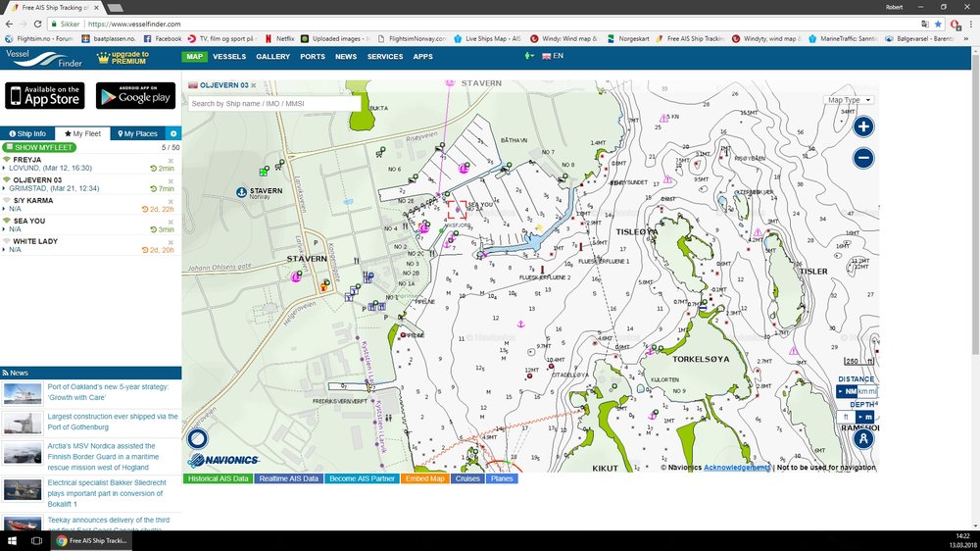Set distance unit to NM
Viewport: 980px width, 551px height.
coord(847,391)
